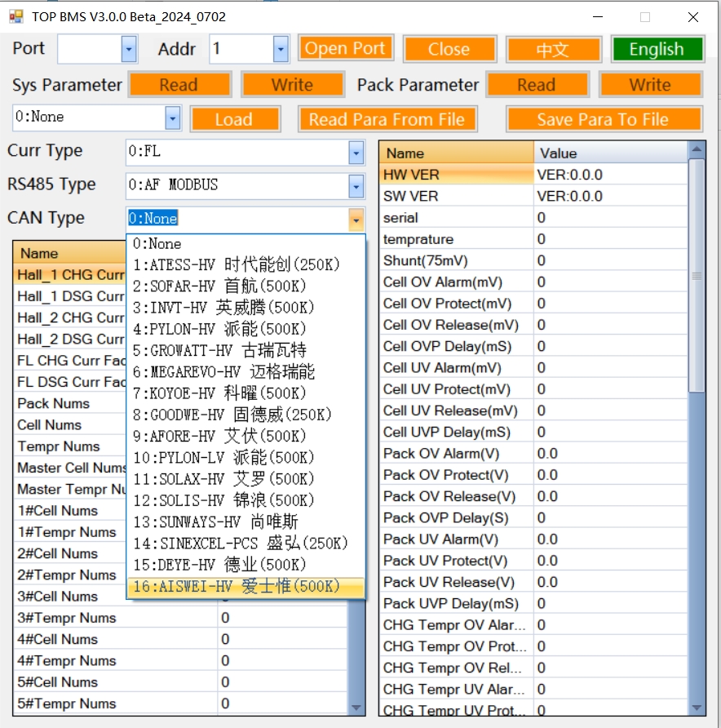The image size is (721, 728).
Task: Read Pack Parameter values
Action: tap(537, 85)
